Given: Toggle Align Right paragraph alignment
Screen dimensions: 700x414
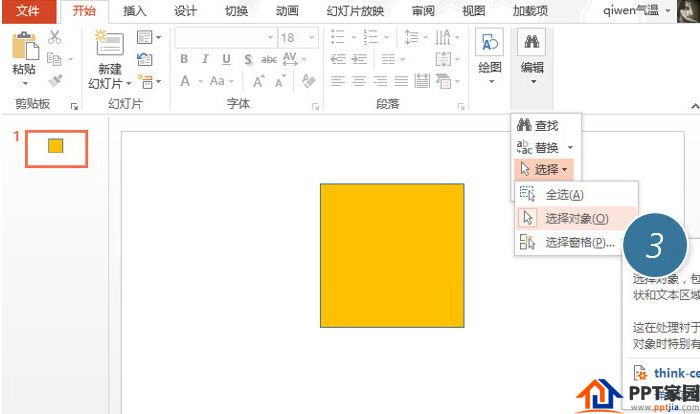Looking at the screenshot, I should click(x=380, y=81).
